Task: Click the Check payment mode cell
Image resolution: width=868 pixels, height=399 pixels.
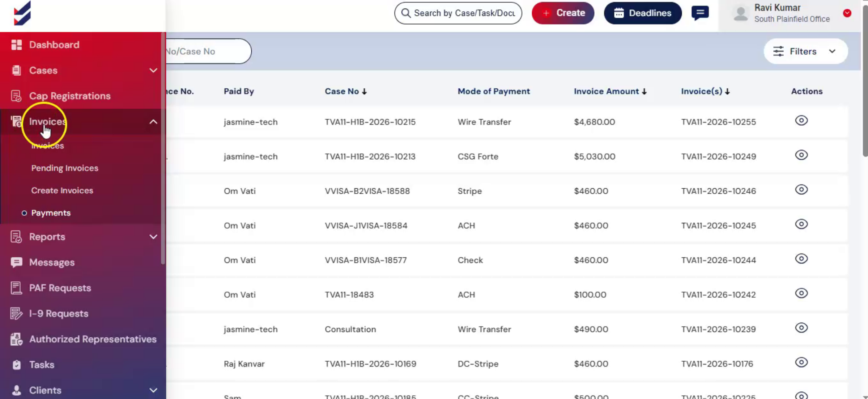Action: [x=470, y=260]
